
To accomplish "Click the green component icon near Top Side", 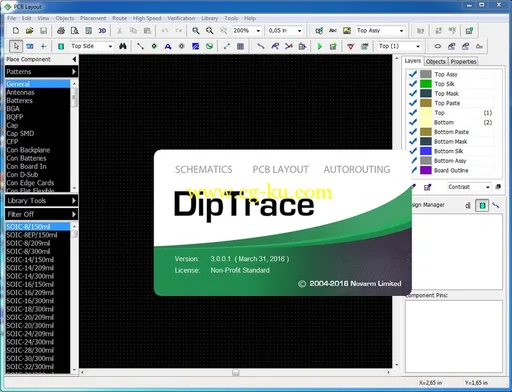I will 61,46.
